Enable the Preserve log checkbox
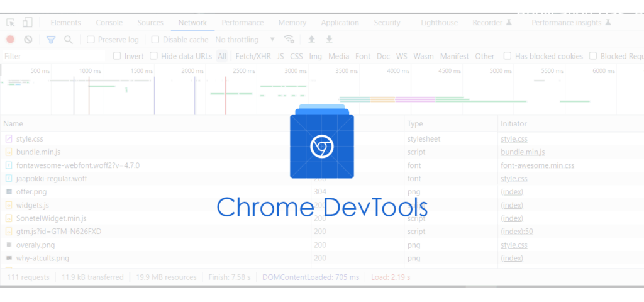The image size is (644, 302). 91,40
